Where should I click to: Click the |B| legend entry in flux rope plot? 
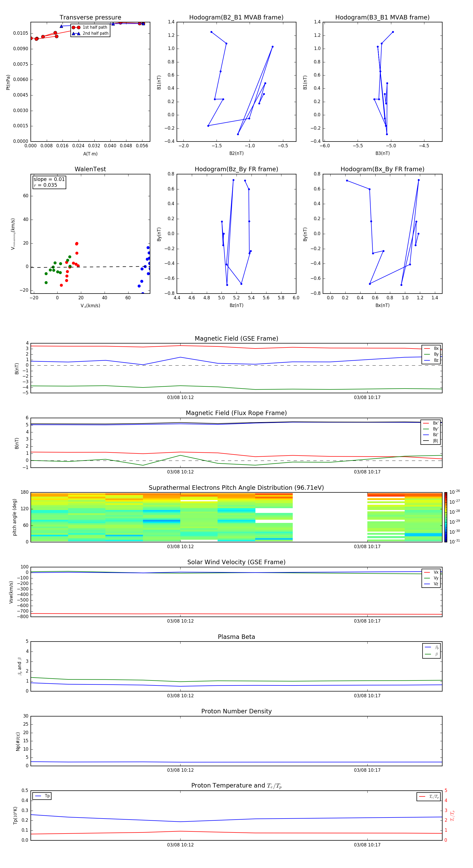pyautogui.click(x=431, y=441)
